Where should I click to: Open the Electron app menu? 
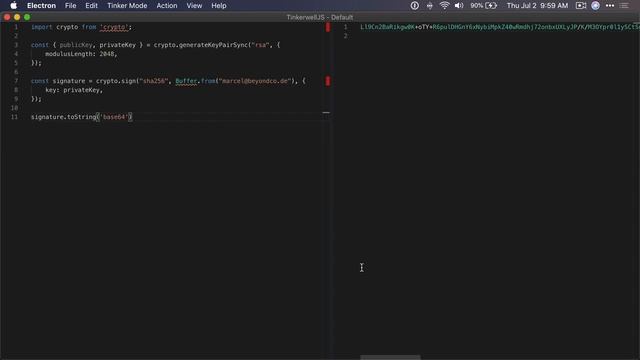click(41, 6)
